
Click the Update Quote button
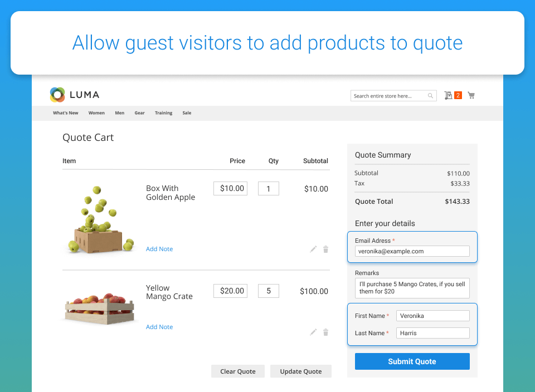(301, 371)
